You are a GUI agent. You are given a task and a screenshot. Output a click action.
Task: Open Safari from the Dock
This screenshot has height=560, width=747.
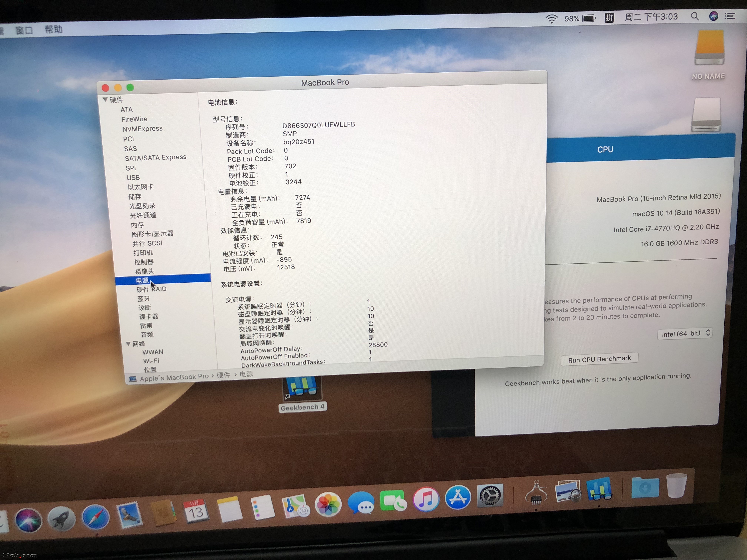[96, 517]
